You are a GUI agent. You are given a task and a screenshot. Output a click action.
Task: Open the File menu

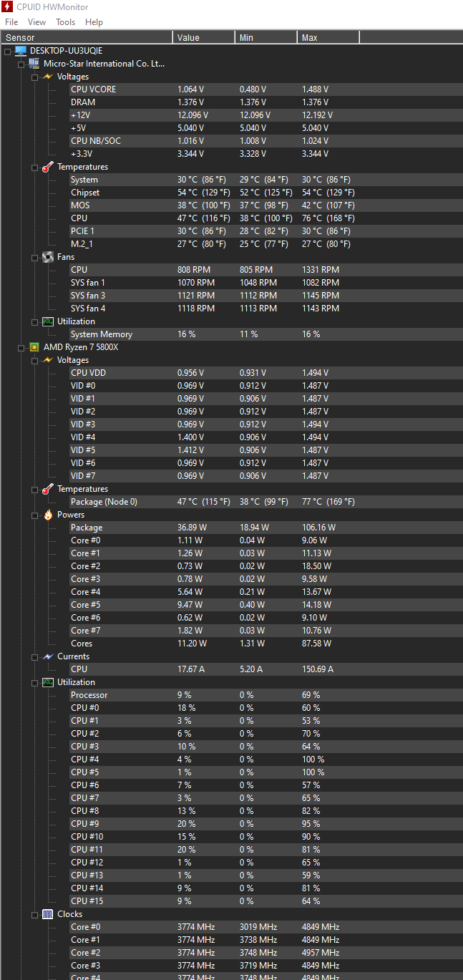point(11,22)
